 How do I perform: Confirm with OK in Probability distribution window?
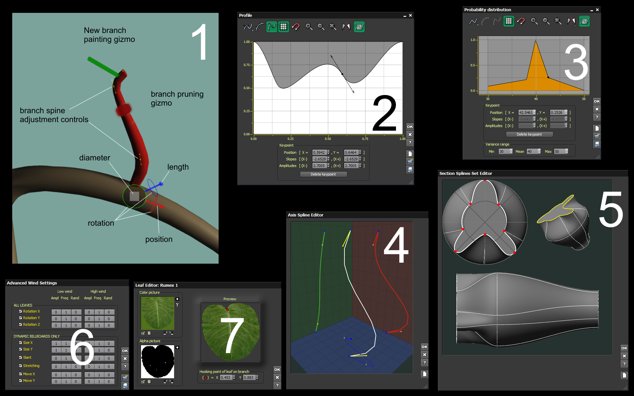596,101
